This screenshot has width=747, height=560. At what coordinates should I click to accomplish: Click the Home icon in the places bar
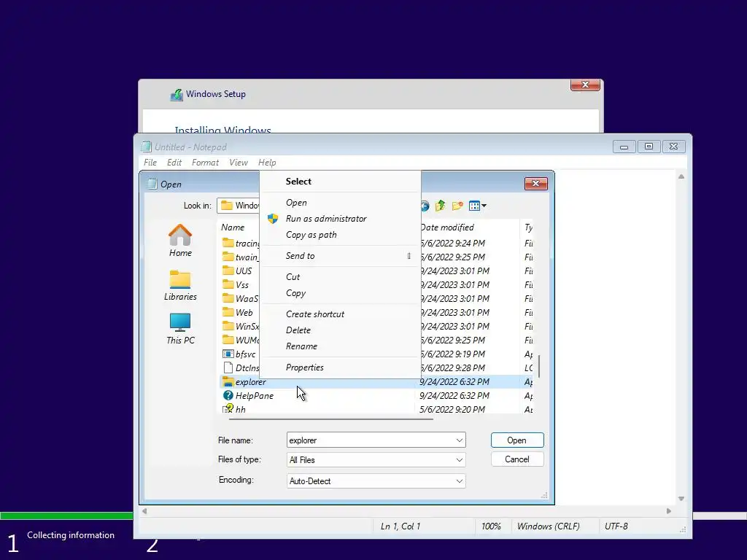coord(180,235)
